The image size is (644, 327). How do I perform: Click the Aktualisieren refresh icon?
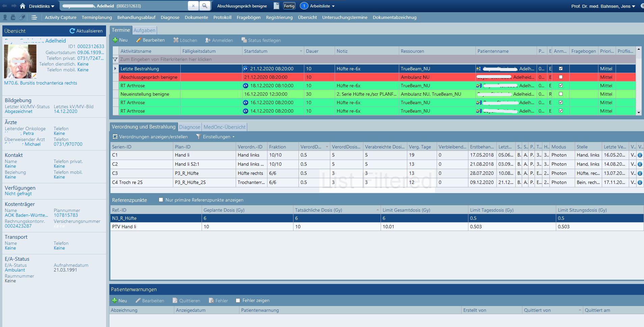click(x=72, y=31)
